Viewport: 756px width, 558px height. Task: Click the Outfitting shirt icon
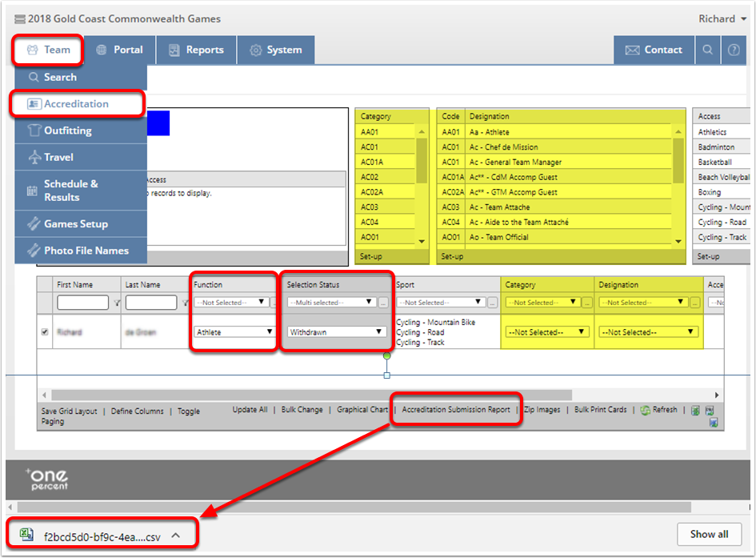[34, 130]
